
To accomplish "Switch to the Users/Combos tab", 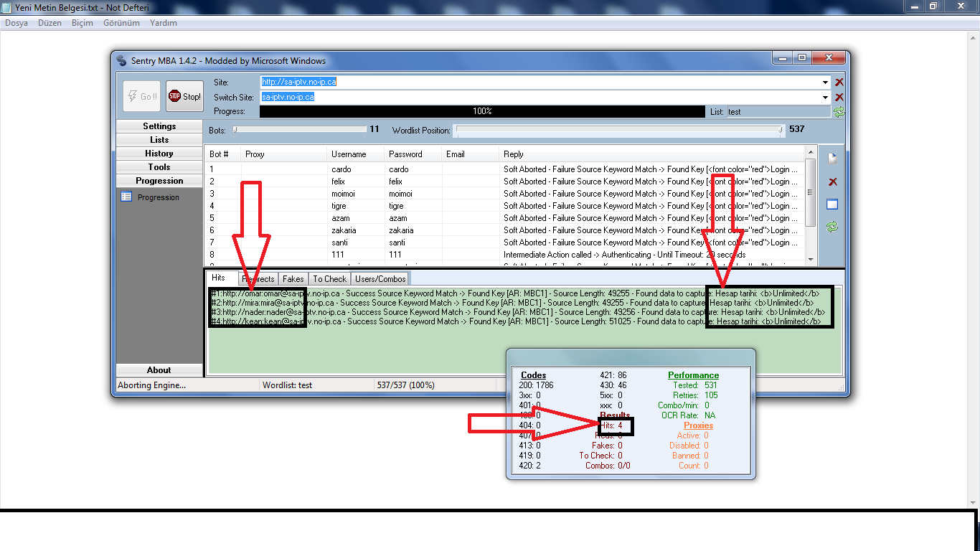I will point(380,279).
